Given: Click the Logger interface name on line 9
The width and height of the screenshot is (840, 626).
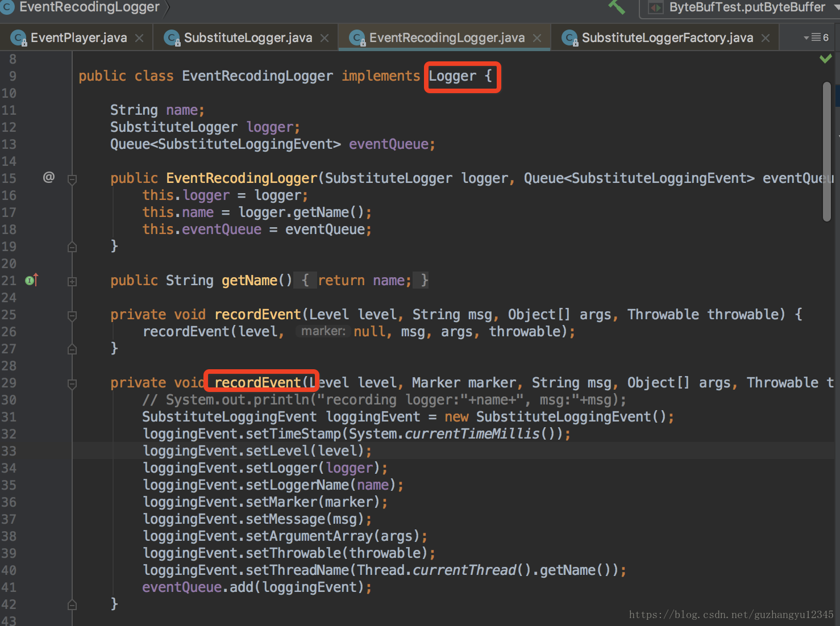Looking at the screenshot, I should click(x=452, y=76).
